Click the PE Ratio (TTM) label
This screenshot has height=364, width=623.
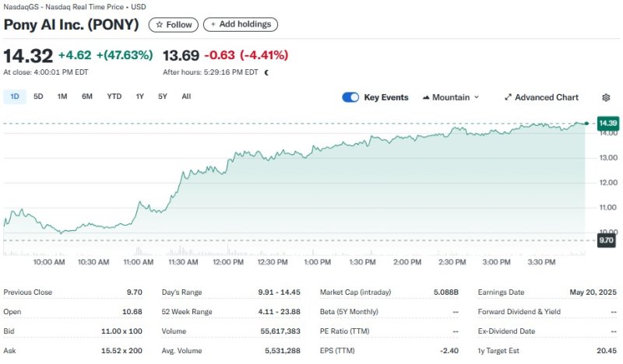344,331
